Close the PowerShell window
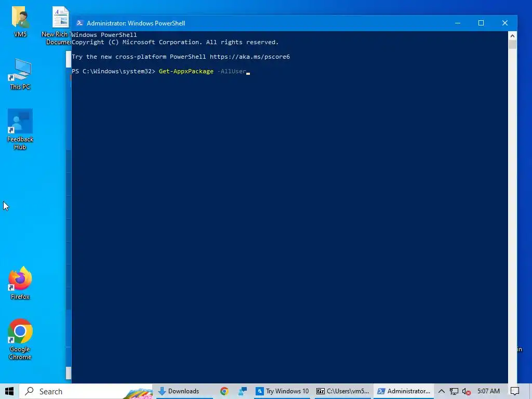Viewport: 532px width, 399px height. (505, 23)
